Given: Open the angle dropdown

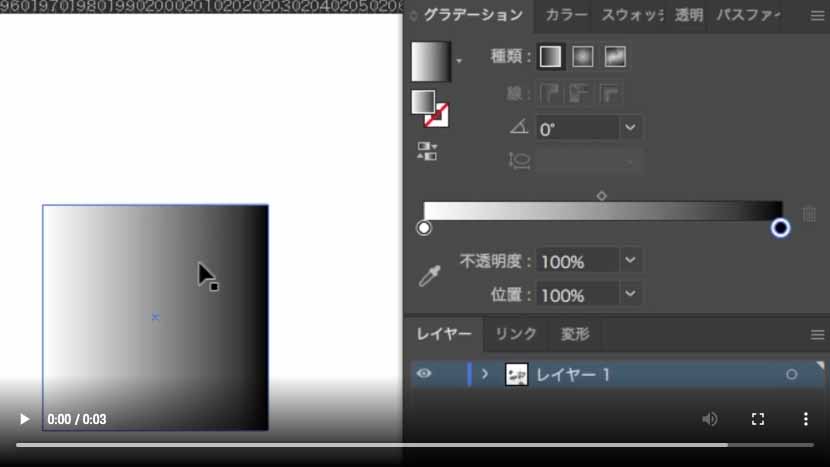Looking at the screenshot, I should pyautogui.click(x=630, y=128).
